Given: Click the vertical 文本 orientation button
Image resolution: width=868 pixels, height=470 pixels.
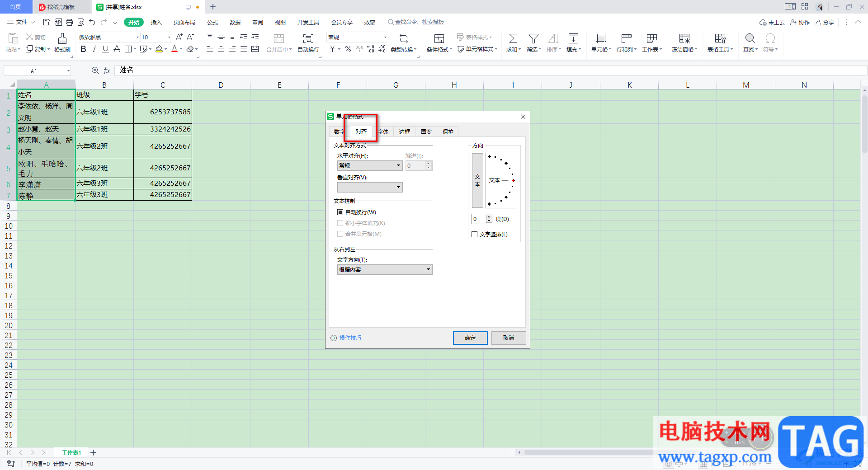Looking at the screenshot, I should [477, 180].
